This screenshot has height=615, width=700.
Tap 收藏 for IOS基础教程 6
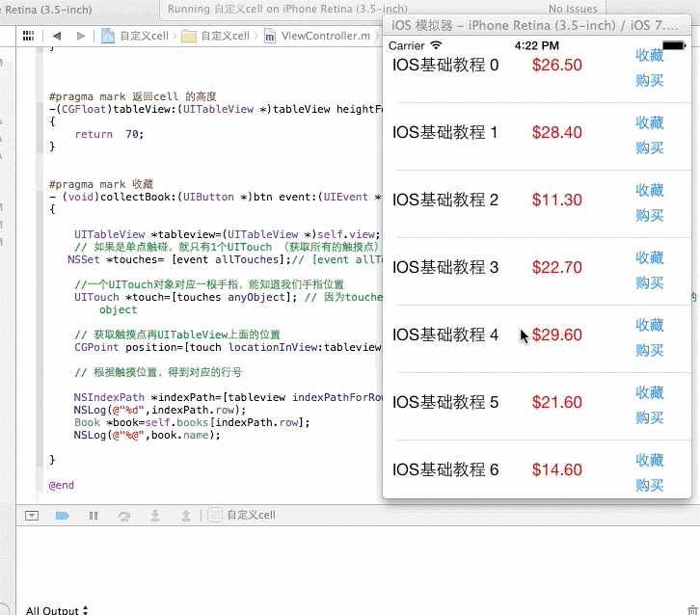650,460
